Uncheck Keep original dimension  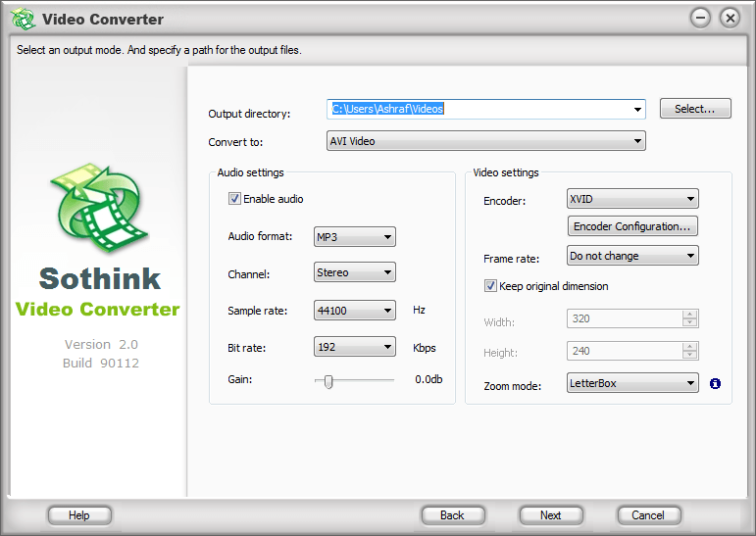pyautogui.click(x=490, y=286)
